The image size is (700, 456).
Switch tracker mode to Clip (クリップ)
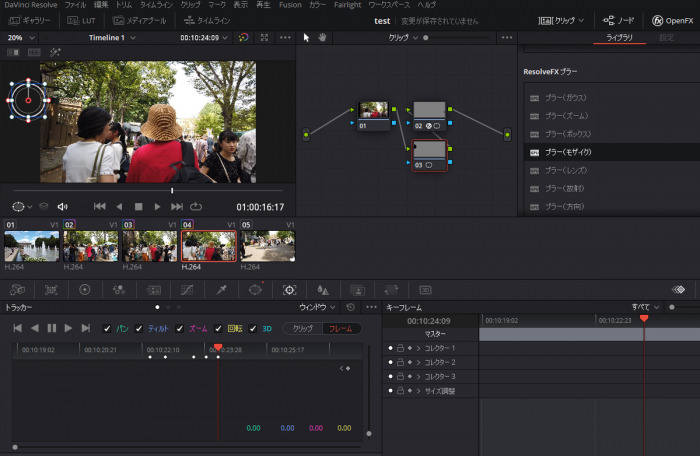[303, 329]
